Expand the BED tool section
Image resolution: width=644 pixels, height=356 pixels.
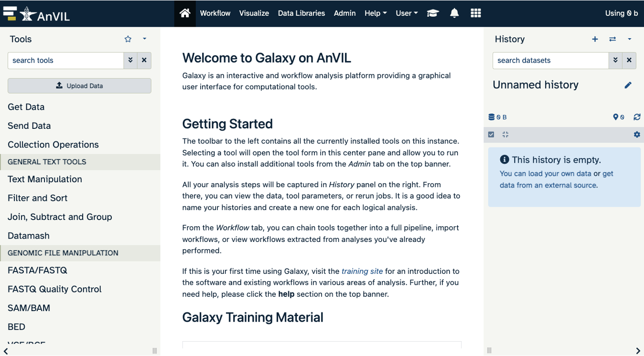tap(17, 327)
